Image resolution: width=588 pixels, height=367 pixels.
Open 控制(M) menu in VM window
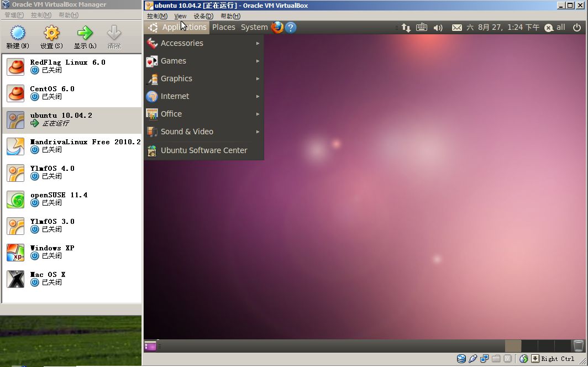click(x=157, y=16)
